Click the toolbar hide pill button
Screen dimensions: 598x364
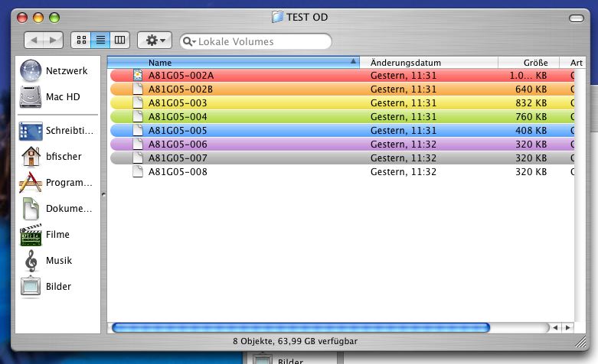click(580, 17)
